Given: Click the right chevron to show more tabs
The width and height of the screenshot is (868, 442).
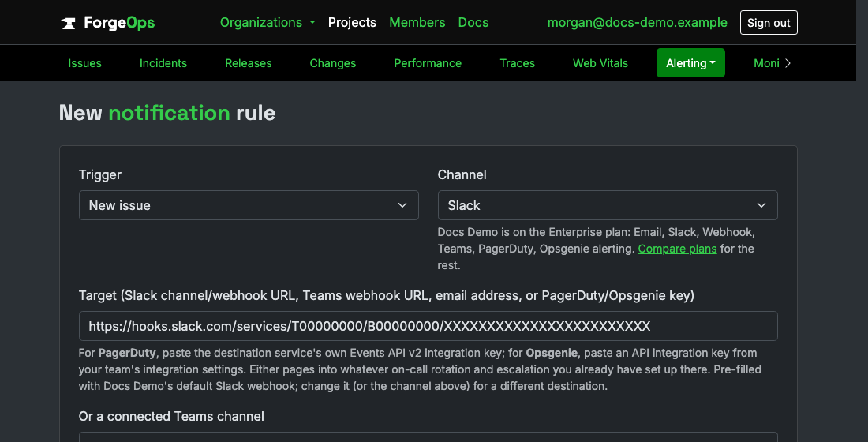Looking at the screenshot, I should click(788, 63).
